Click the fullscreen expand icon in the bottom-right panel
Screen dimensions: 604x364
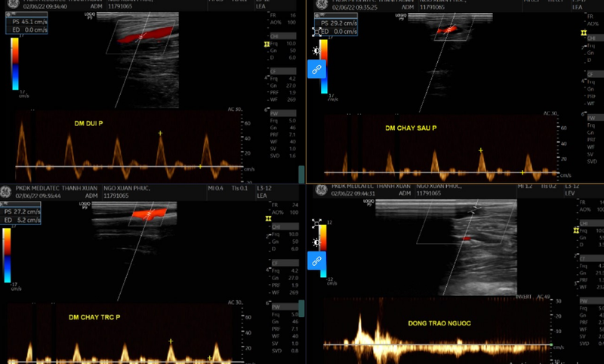click(317, 224)
